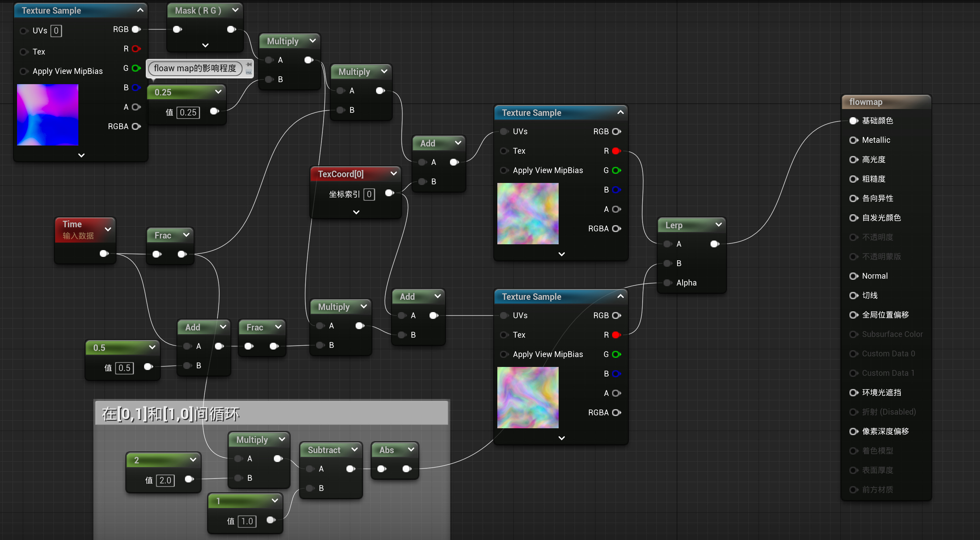Image resolution: width=980 pixels, height=540 pixels.
Task: Edit the 0.5 value field
Action: (x=124, y=368)
